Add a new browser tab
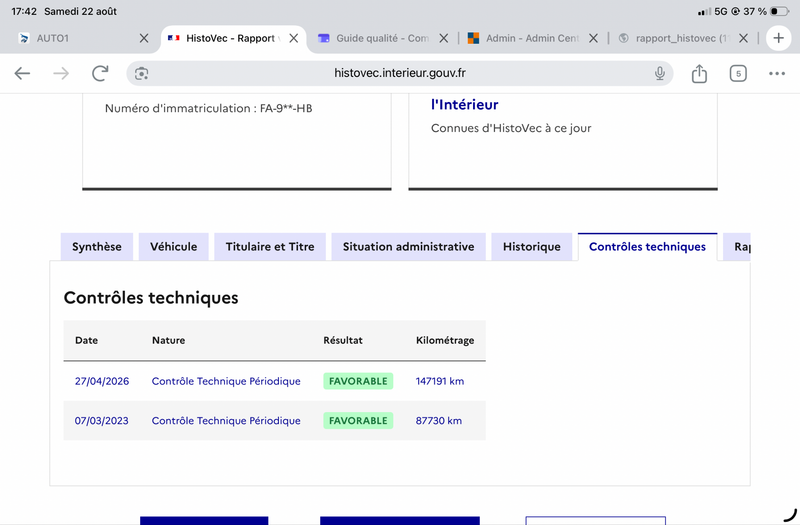Screen dimensions: 800x525 click(779, 38)
